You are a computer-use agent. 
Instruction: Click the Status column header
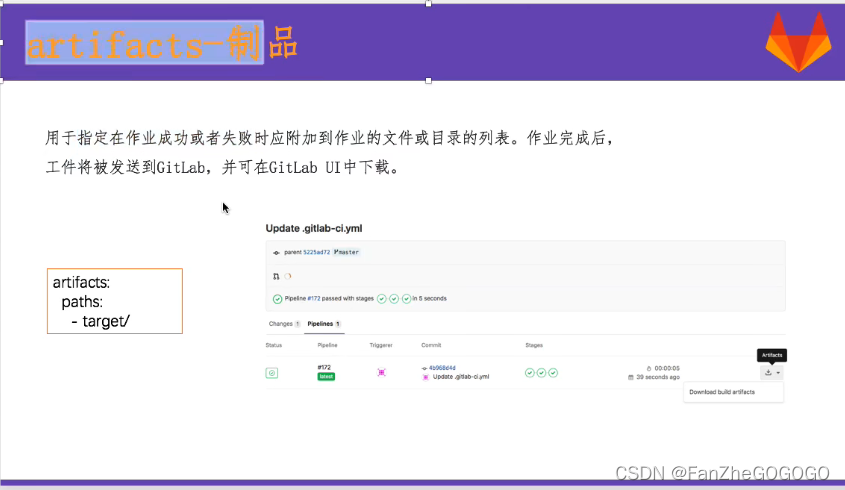coord(274,345)
